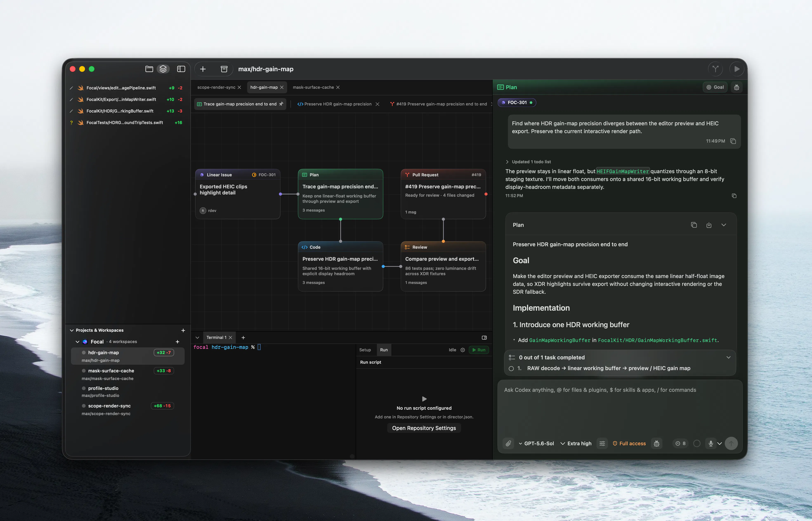Copy the 11:52 PM assistant reply
This screenshot has height=521, width=812.
coord(734,196)
